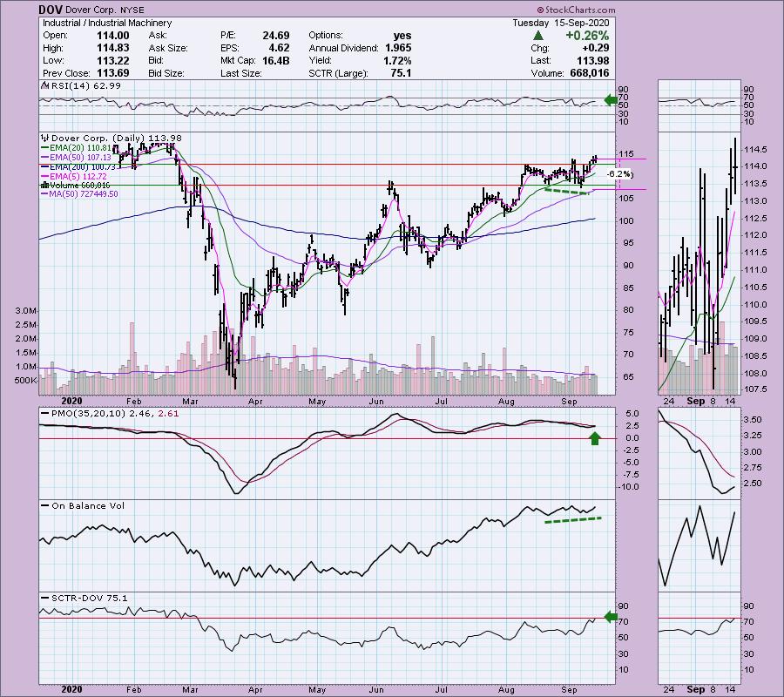Click the On Balance Vol panel label

tap(88, 506)
